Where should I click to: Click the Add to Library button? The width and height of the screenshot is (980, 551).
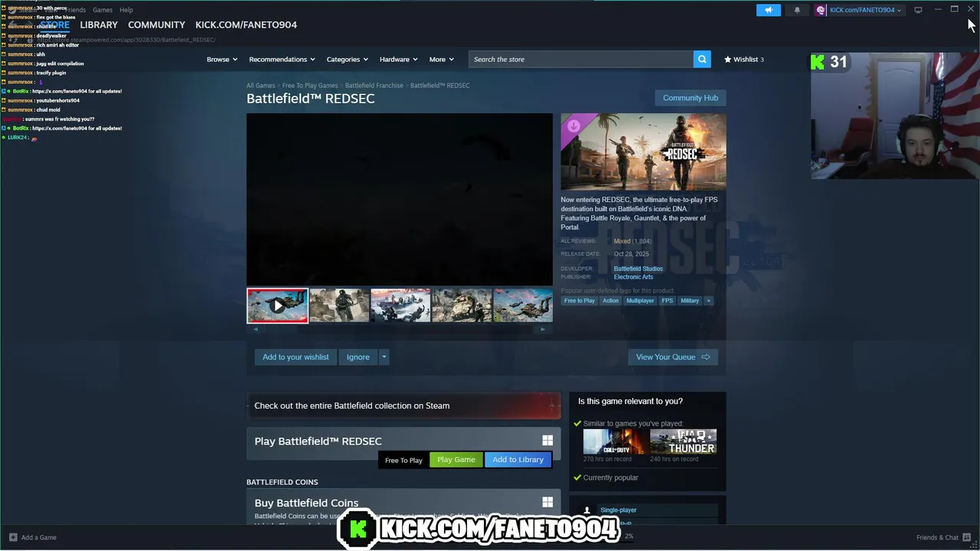pos(518,459)
